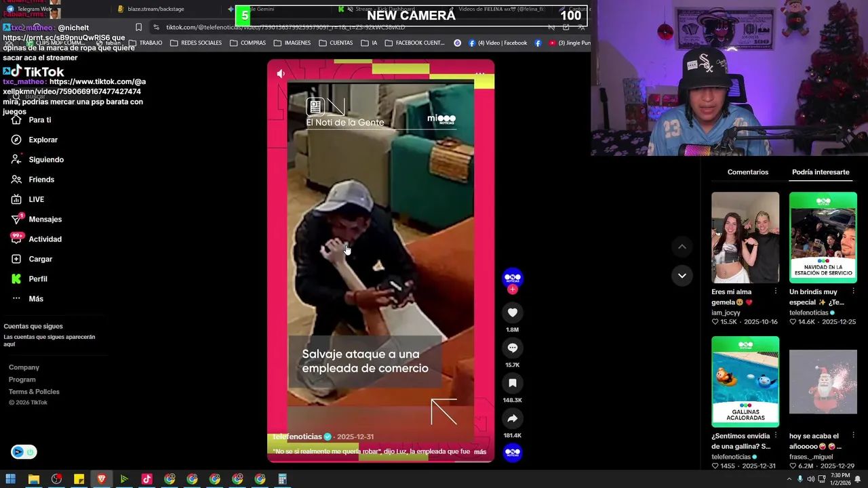Click the browser address bar URL
Screen dimensions: 868x488
click(285, 27)
